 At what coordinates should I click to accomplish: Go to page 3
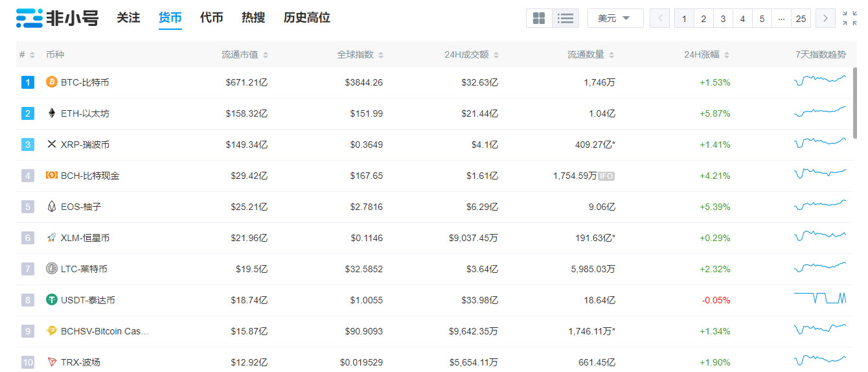[x=723, y=18]
